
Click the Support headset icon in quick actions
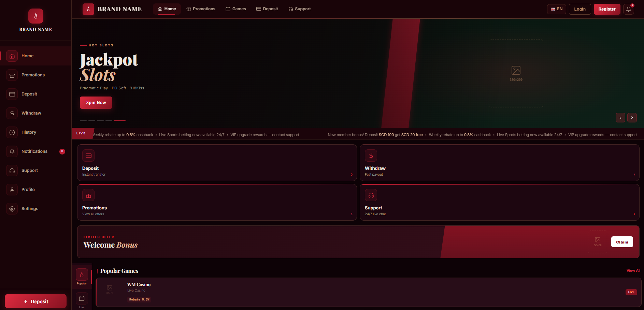[371, 195]
